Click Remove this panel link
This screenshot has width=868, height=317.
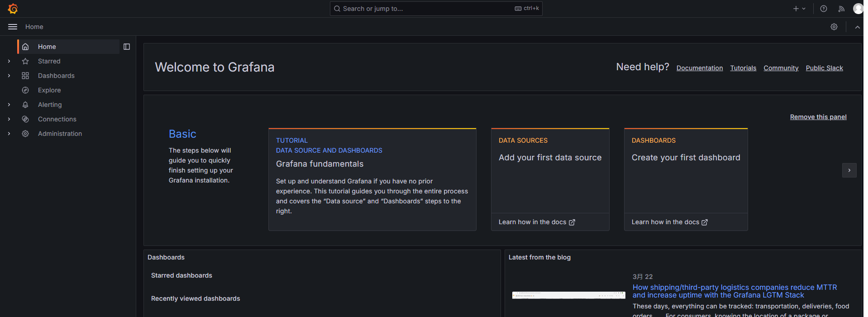tap(818, 117)
